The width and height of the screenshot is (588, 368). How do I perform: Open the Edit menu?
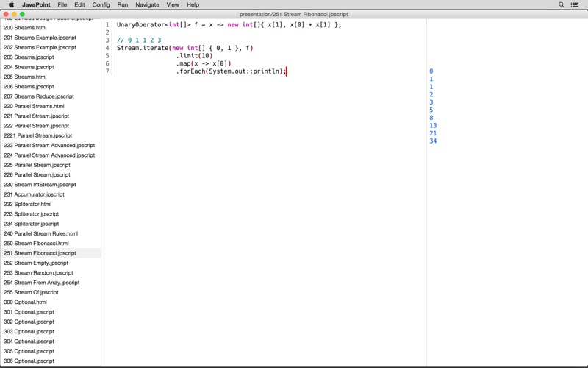79,5
